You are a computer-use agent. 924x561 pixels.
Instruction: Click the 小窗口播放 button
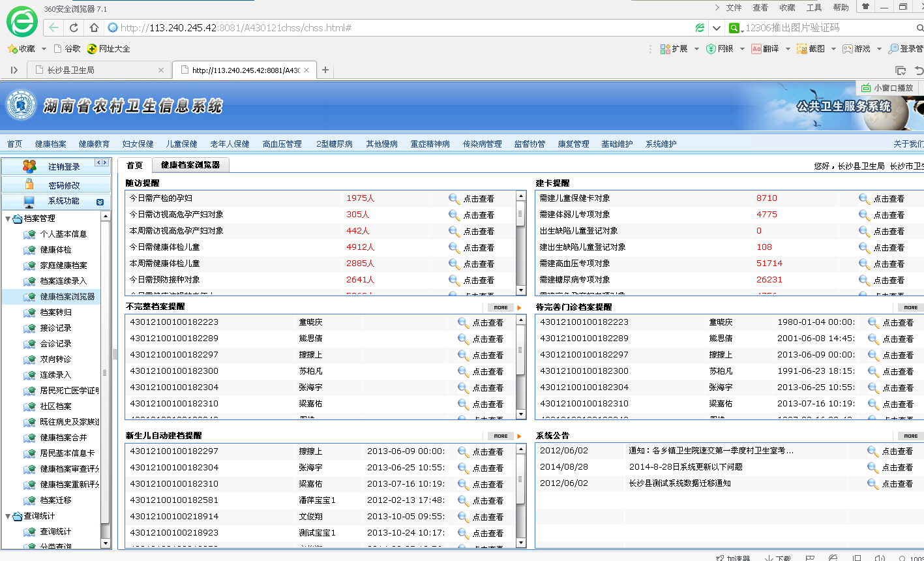[x=887, y=87]
